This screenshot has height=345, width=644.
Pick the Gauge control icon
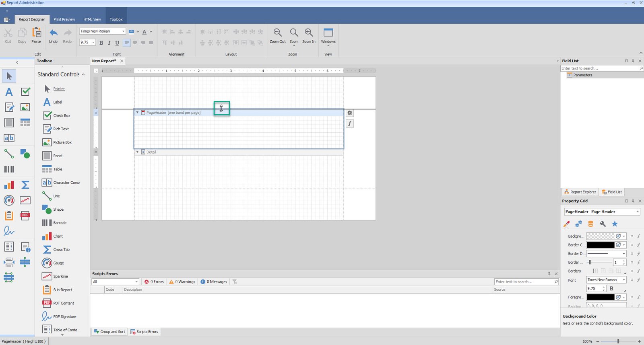47,263
